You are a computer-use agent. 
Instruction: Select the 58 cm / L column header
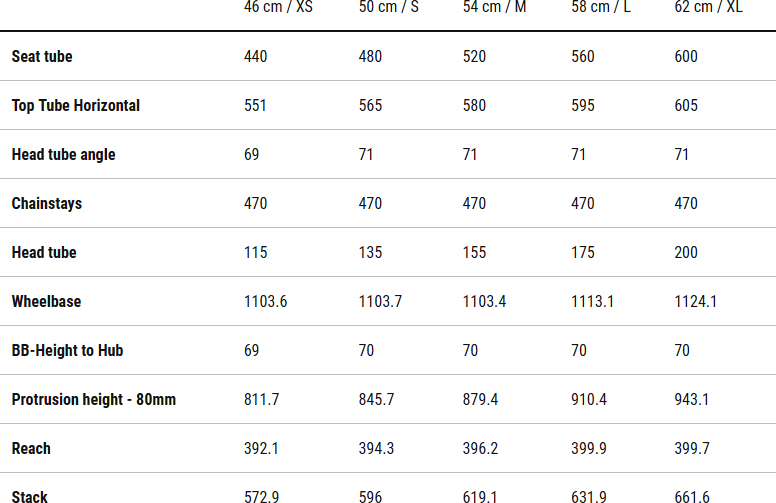600,7
